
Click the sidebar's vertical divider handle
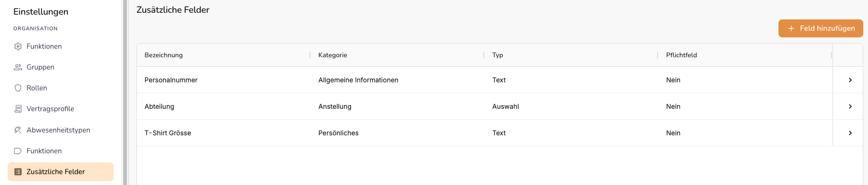tap(125, 92)
